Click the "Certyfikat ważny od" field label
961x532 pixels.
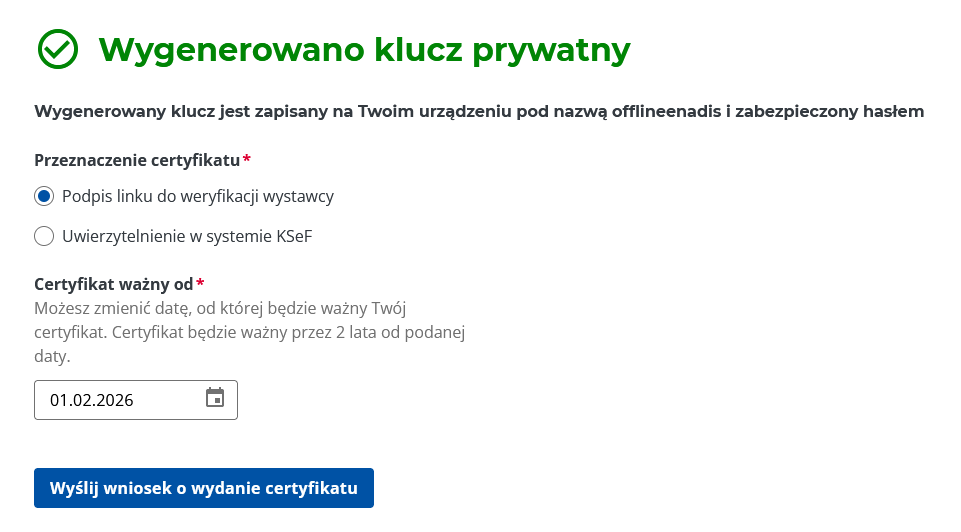pos(113,284)
